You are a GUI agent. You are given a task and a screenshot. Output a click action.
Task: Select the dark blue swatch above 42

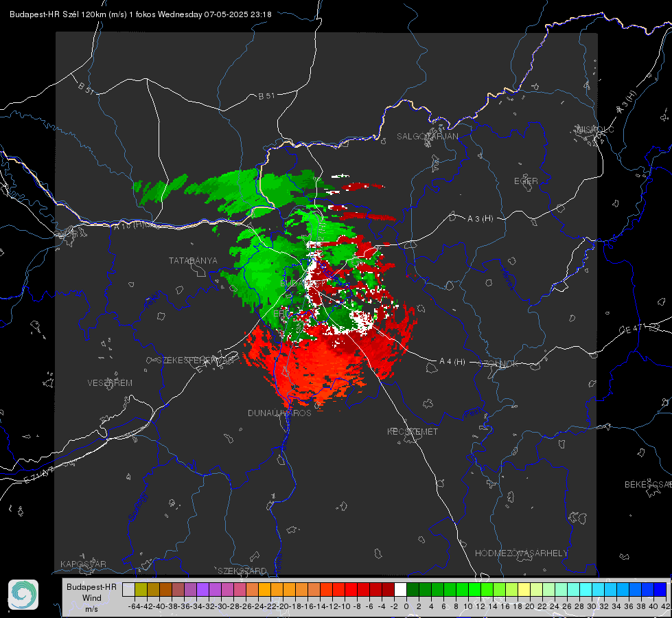point(660,589)
